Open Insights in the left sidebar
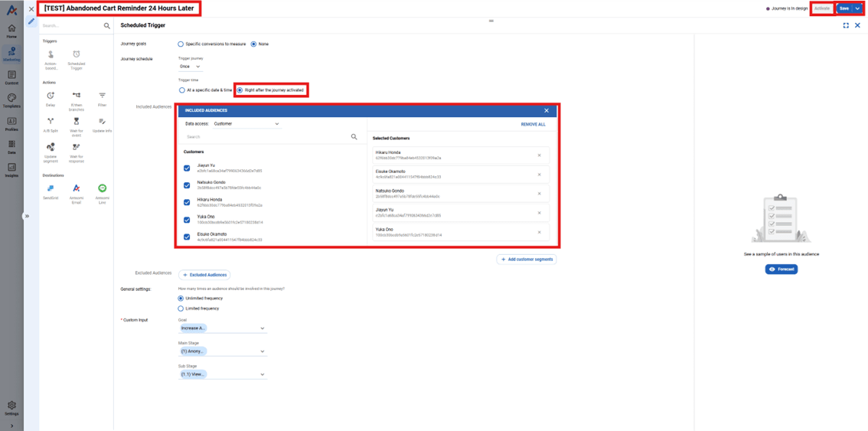The image size is (868, 431). coord(11,170)
